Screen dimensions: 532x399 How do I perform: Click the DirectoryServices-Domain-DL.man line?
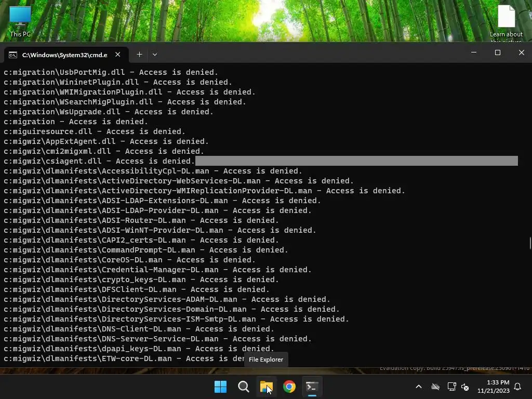(x=171, y=309)
